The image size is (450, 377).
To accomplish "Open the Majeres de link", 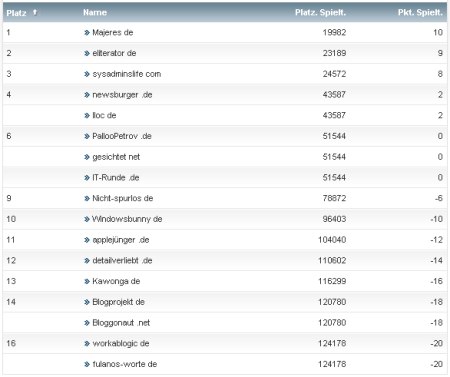I will [x=113, y=32].
